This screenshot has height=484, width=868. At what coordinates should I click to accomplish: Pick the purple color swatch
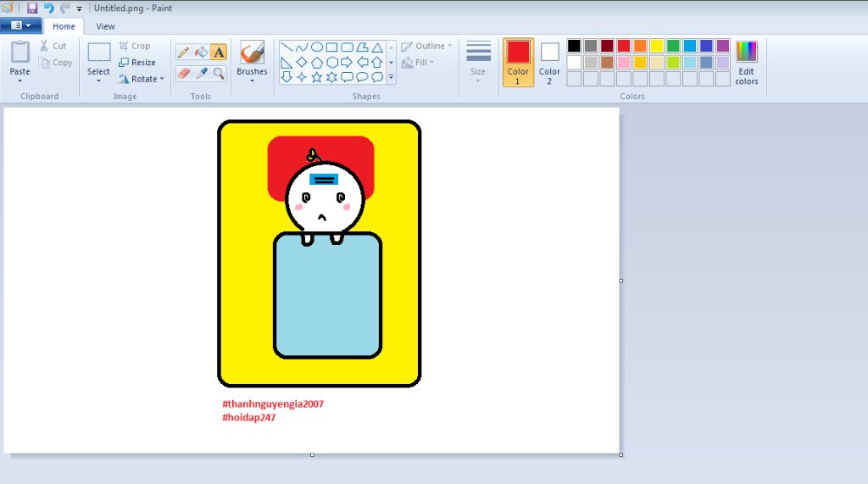point(723,46)
